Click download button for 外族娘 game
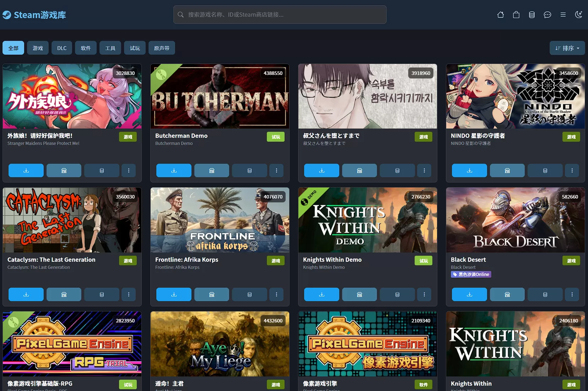This screenshot has width=588, height=391. pos(26,170)
